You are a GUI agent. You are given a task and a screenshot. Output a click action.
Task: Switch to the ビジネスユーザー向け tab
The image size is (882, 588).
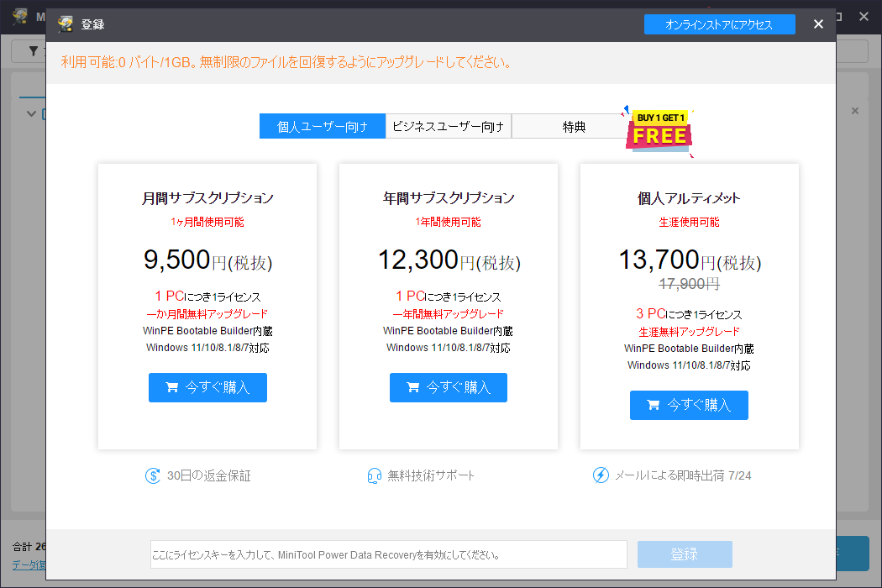pos(449,127)
